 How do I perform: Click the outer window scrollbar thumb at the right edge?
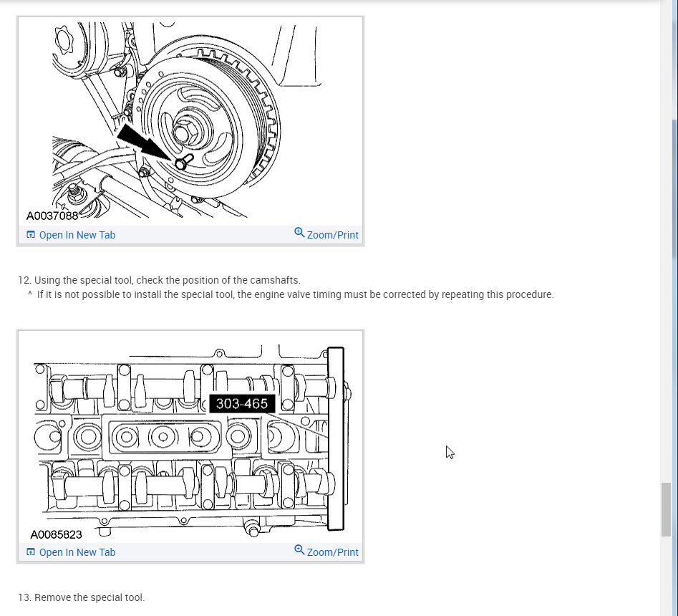675,191
